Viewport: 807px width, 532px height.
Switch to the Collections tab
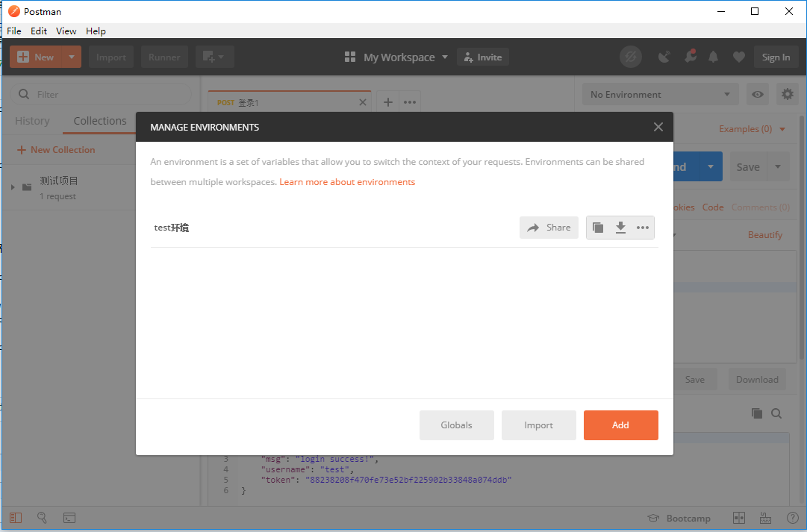tap(100, 121)
